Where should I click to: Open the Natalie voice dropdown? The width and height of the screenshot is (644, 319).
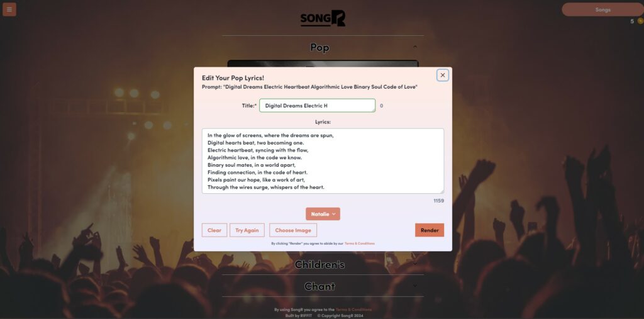coord(323,214)
